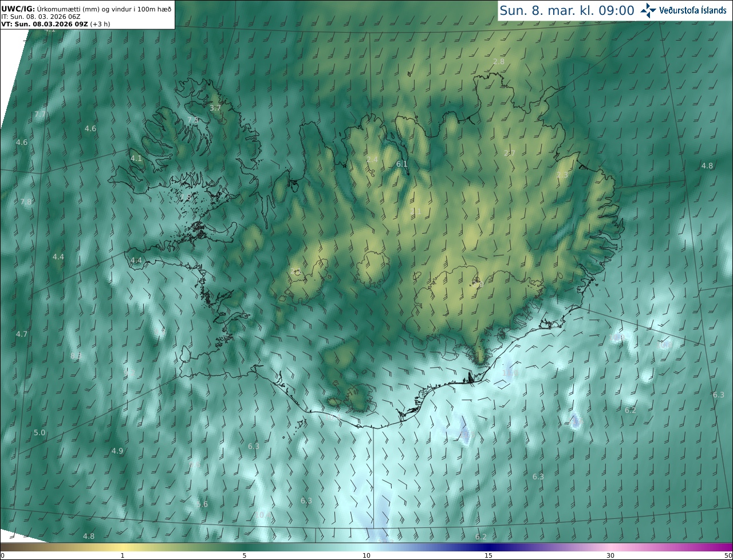Viewport: 733px width, 560px height.
Task: Click the 'IT: Sun. 08. 03. 2026 06Z' line
Action: (x=41, y=17)
